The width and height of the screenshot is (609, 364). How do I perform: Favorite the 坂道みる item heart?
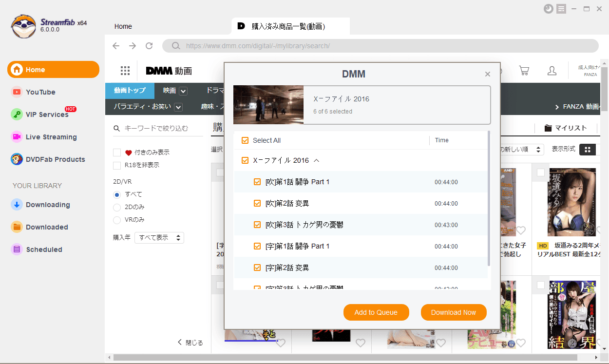(x=521, y=230)
